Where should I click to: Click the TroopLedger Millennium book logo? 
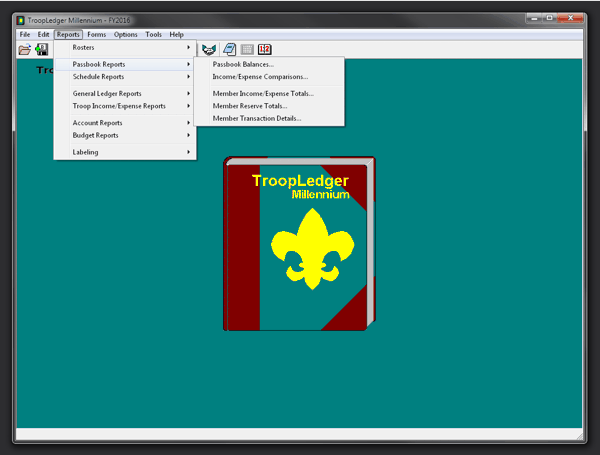(299, 243)
